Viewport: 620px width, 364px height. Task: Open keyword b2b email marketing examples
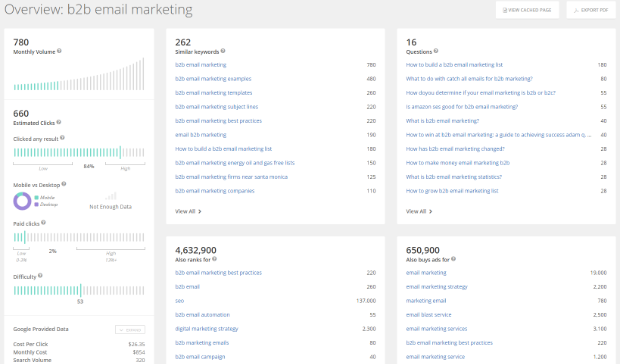(x=213, y=79)
